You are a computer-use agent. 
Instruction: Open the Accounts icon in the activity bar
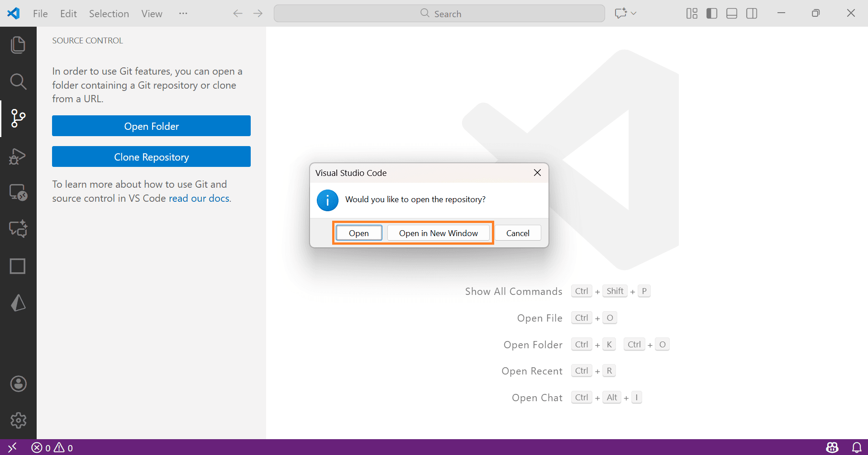click(18, 384)
